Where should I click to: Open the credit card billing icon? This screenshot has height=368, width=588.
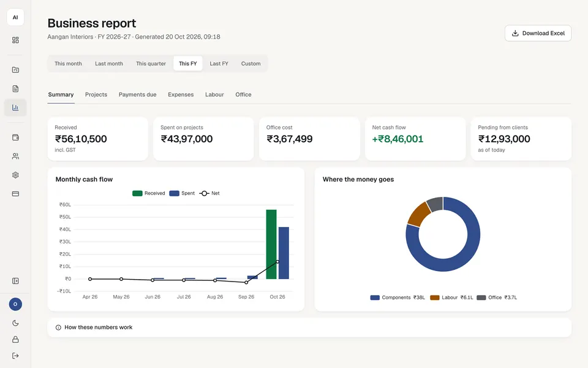(15, 194)
